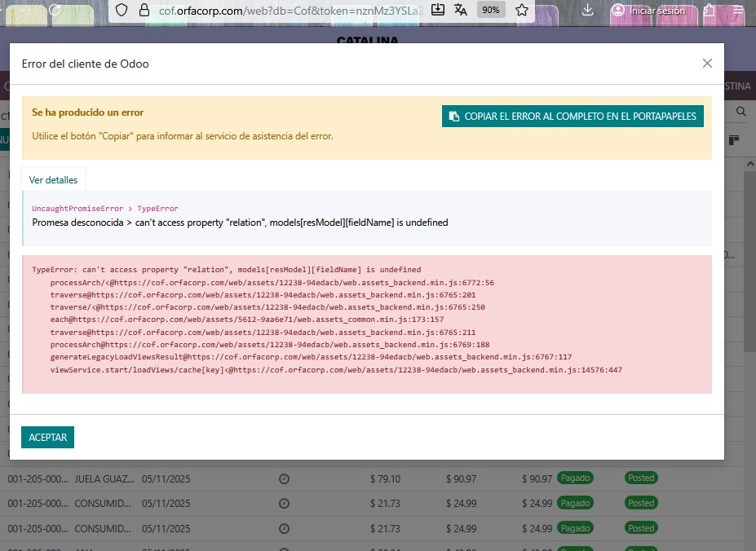
Task: Open the browser downloads panel
Action: (x=588, y=11)
